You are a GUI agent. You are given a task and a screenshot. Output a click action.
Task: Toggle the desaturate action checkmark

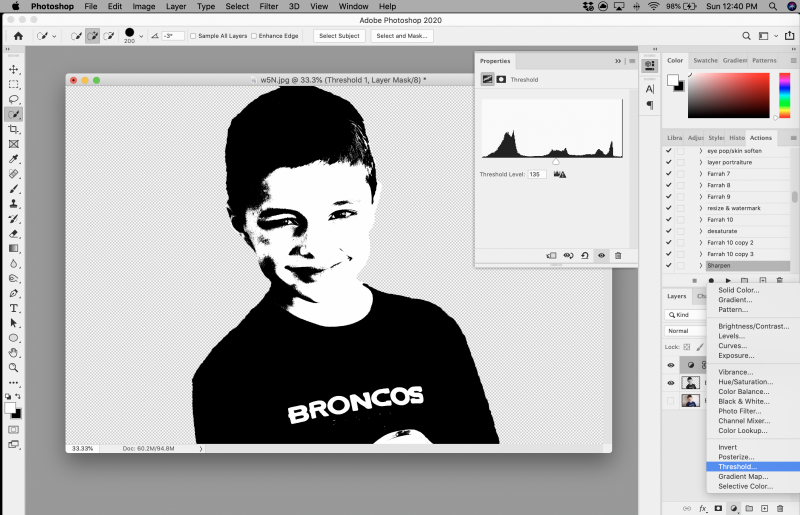pos(668,231)
